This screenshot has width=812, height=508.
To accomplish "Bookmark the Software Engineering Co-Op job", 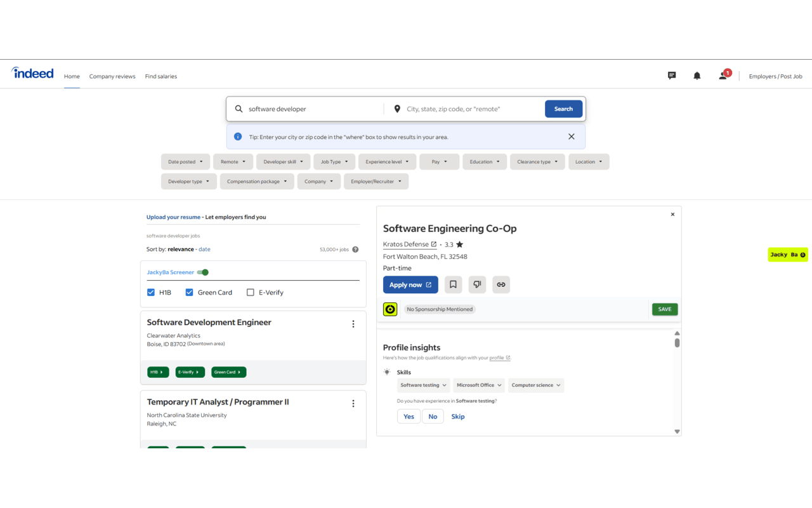I will tap(453, 284).
